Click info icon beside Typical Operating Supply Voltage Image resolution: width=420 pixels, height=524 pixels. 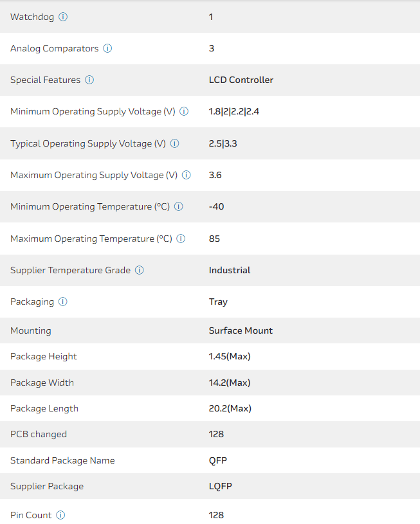tap(174, 143)
